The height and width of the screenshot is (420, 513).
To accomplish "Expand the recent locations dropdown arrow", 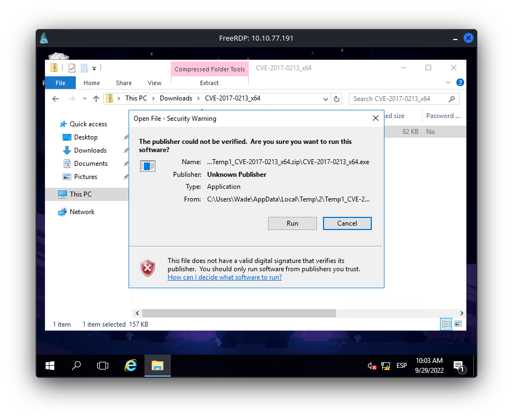I will [85, 99].
